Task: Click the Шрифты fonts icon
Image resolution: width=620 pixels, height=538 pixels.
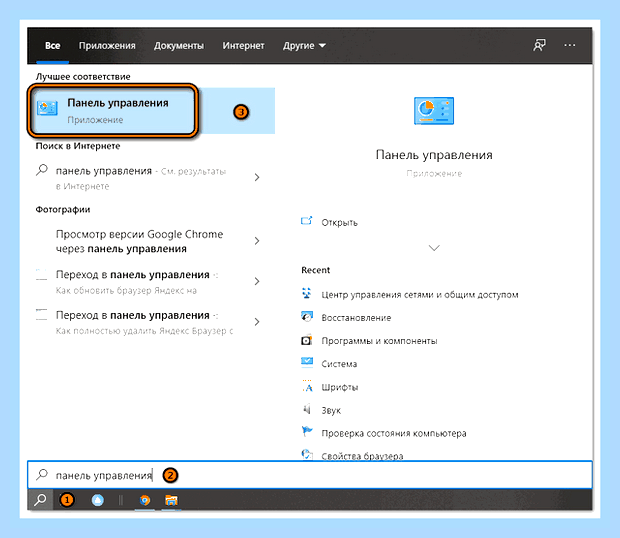Action: pyautogui.click(x=307, y=386)
